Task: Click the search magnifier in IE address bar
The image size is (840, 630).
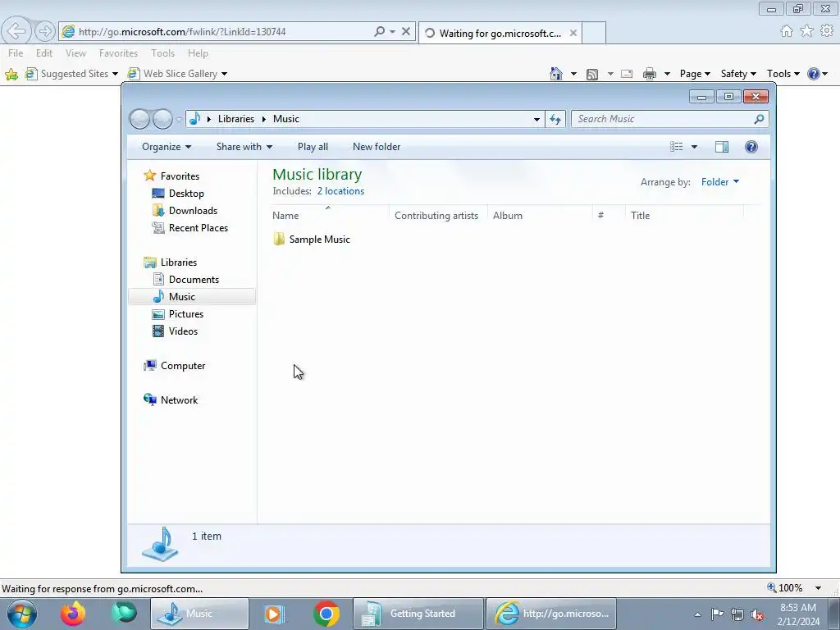Action: pos(379,32)
